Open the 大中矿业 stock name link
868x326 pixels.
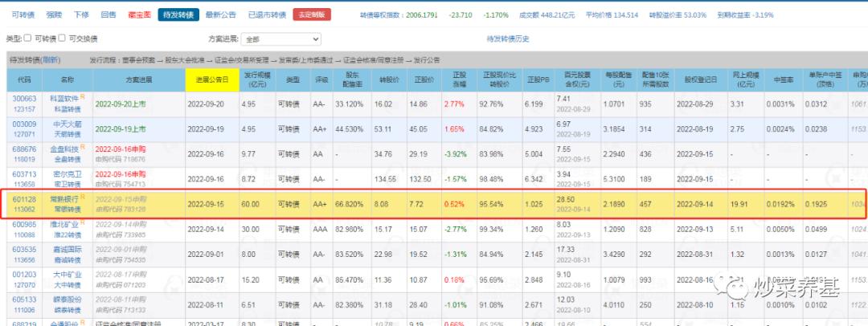[x=68, y=275]
